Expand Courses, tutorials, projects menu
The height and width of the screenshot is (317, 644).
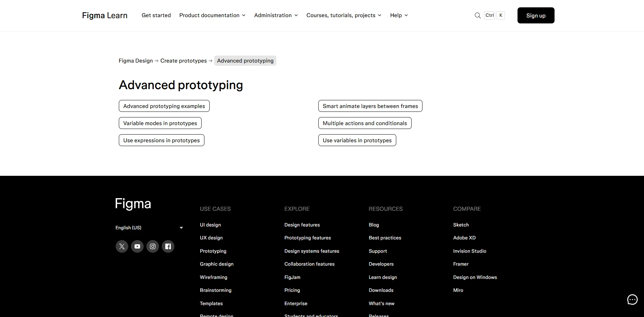(x=344, y=15)
